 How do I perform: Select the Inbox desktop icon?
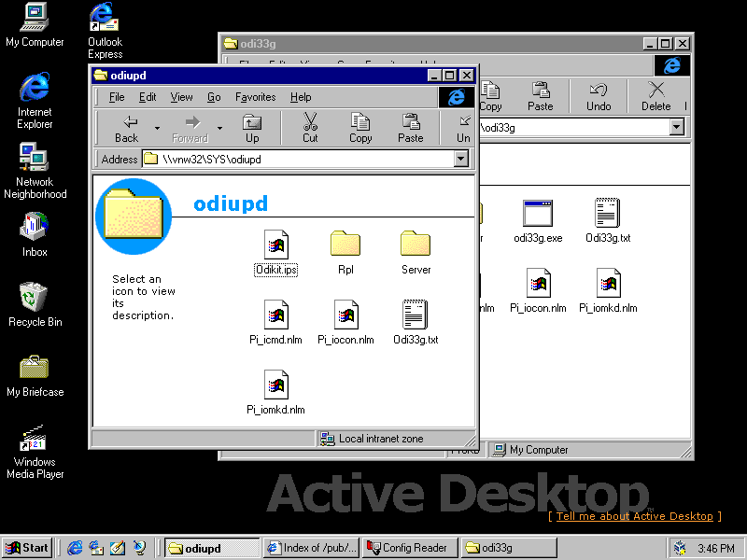click(35, 235)
